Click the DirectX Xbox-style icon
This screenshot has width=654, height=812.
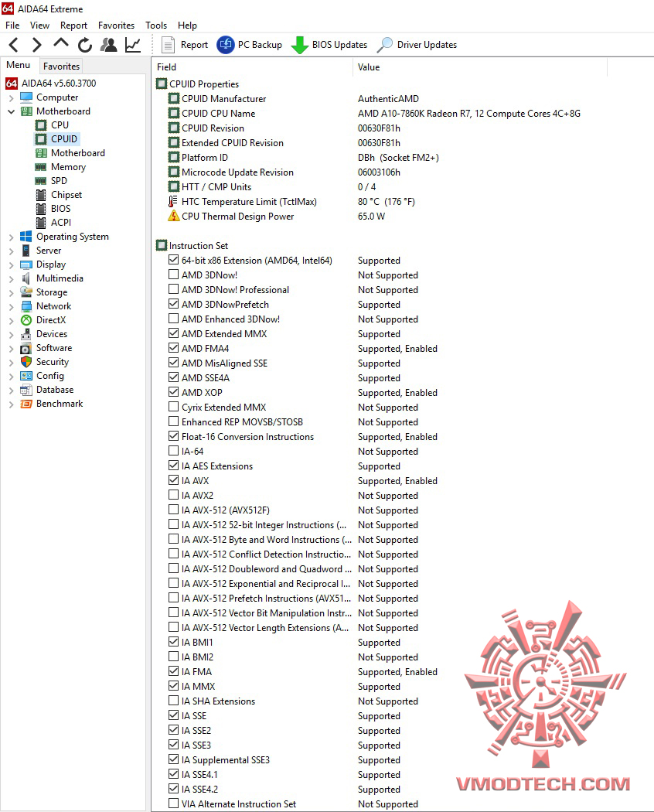tap(26, 320)
